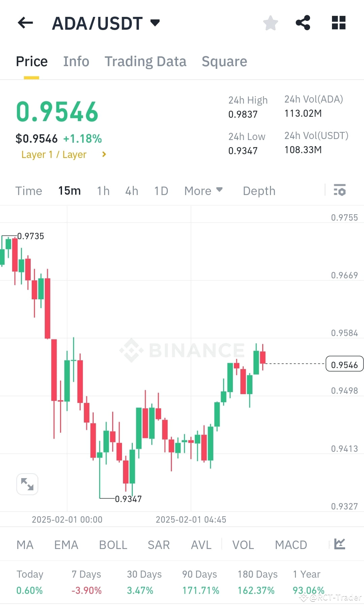Open the Square tab

(224, 61)
